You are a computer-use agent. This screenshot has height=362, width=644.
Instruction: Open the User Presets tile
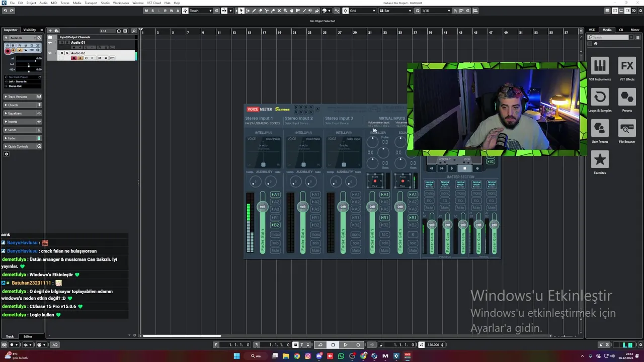pyautogui.click(x=599, y=132)
